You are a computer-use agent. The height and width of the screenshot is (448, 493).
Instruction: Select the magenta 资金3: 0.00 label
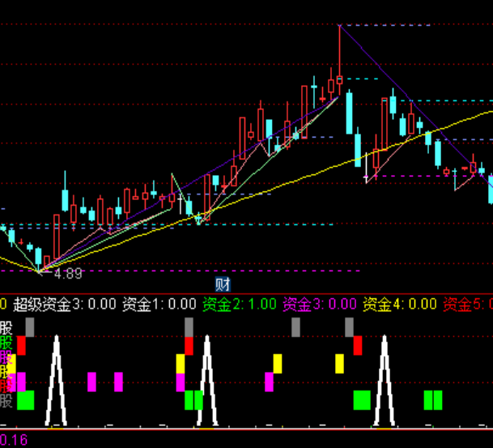[x=319, y=305]
